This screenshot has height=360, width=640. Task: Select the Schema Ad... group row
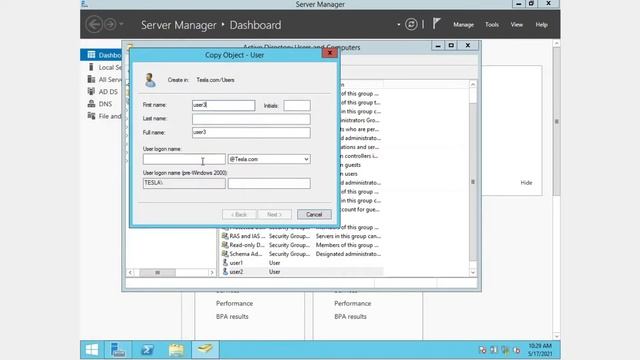pos(302,254)
